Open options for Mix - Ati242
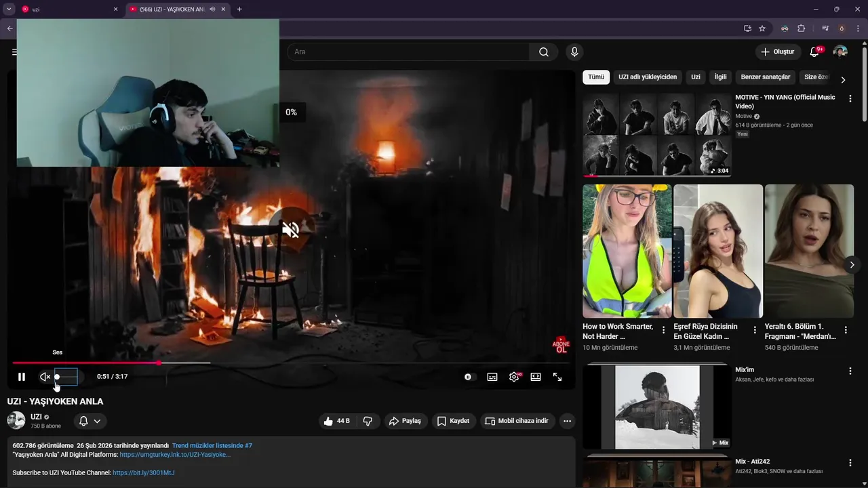The image size is (868, 488). point(850,463)
